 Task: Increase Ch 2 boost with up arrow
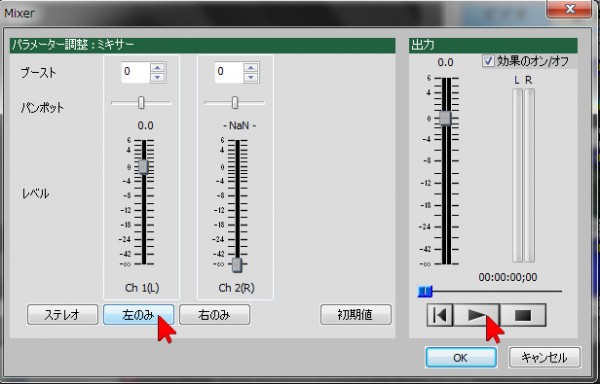point(251,67)
